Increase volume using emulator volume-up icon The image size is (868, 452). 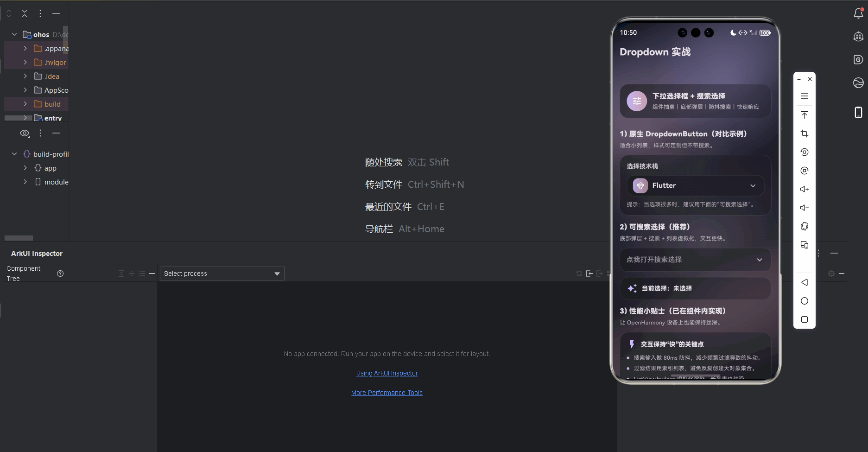805,189
